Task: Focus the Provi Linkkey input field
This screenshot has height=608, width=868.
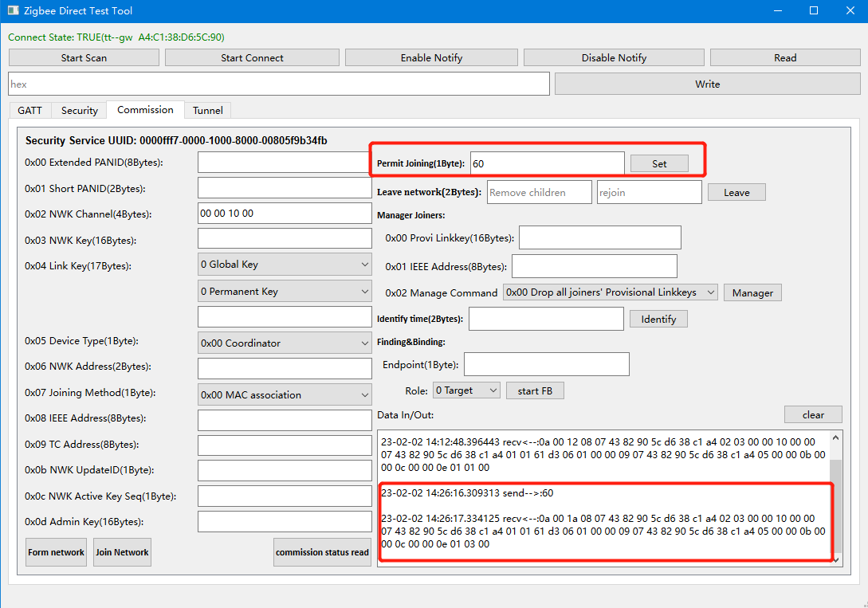Action: click(600, 237)
